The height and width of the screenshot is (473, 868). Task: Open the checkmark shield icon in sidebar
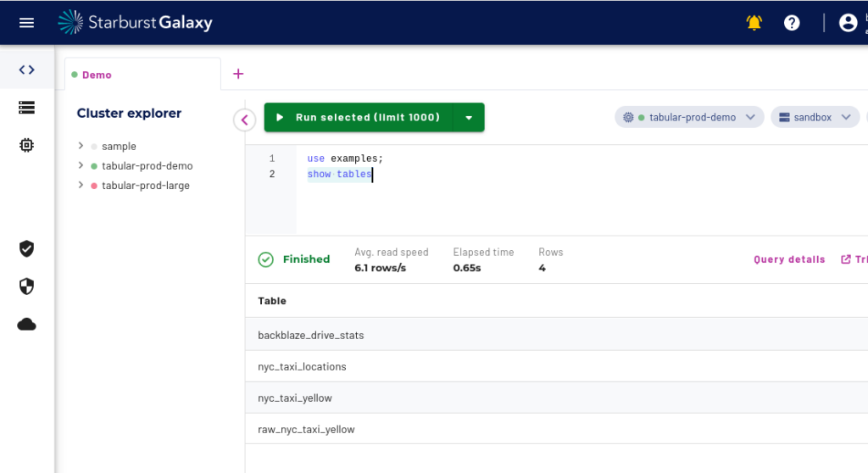tap(26, 248)
